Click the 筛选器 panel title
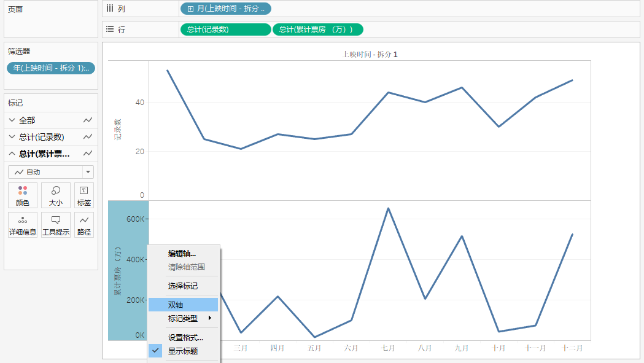Viewport: 644px width, 363px height. click(19, 52)
